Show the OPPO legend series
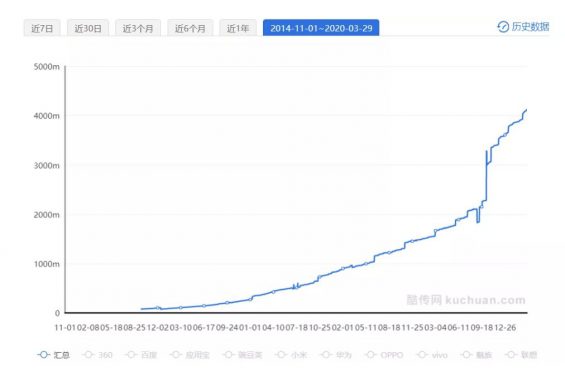Viewport: 565px width, 381px height. tap(384, 355)
